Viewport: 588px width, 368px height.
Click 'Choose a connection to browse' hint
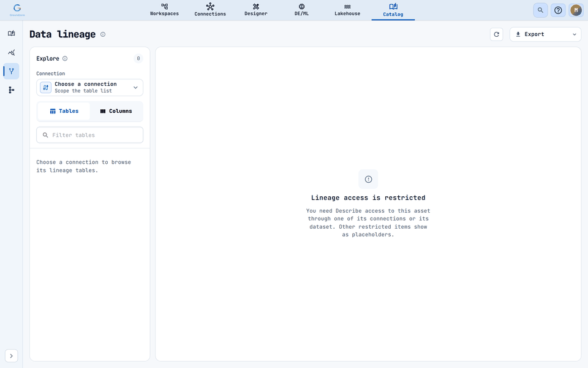point(84,166)
